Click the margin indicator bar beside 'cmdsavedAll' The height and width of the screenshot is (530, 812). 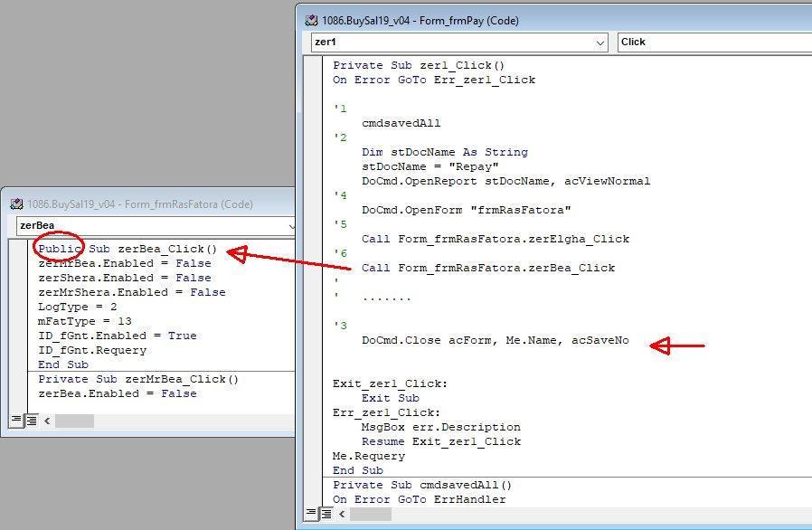[314, 123]
